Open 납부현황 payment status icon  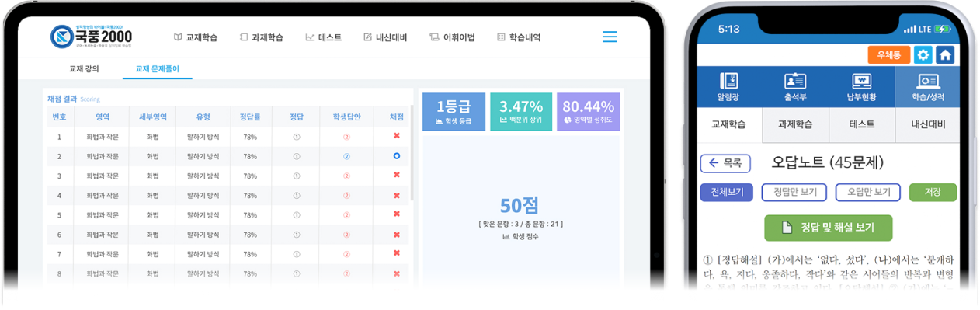coord(861,86)
